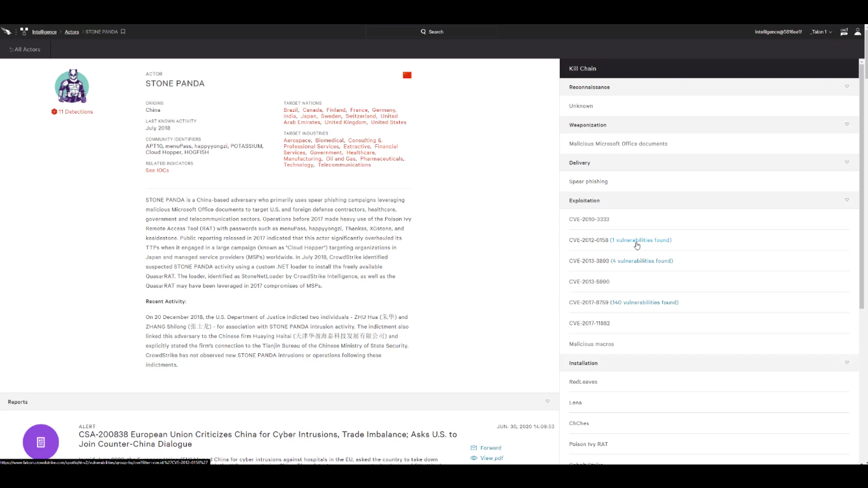Click the Lena installation entry
868x488 pixels.
(576, 403)
